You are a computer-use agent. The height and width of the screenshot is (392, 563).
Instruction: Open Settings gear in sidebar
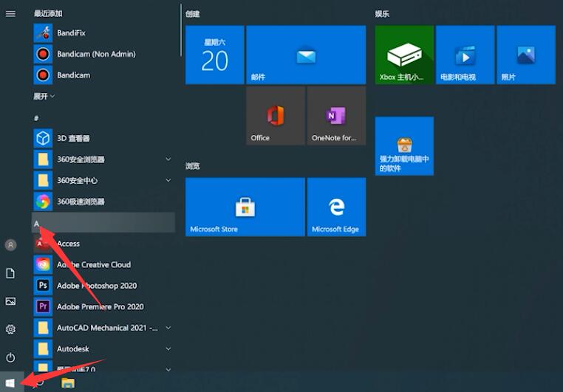[10, 329]
